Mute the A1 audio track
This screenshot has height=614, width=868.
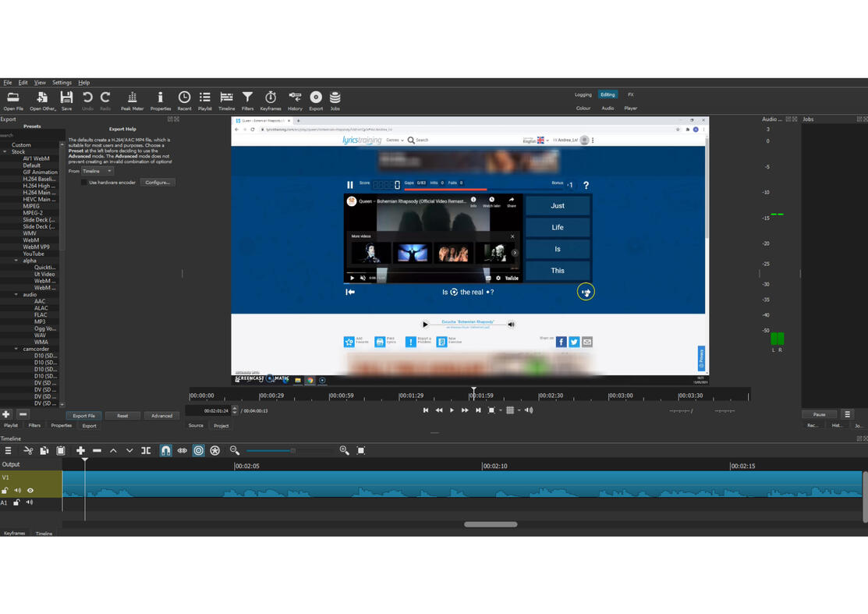[30, 502]
